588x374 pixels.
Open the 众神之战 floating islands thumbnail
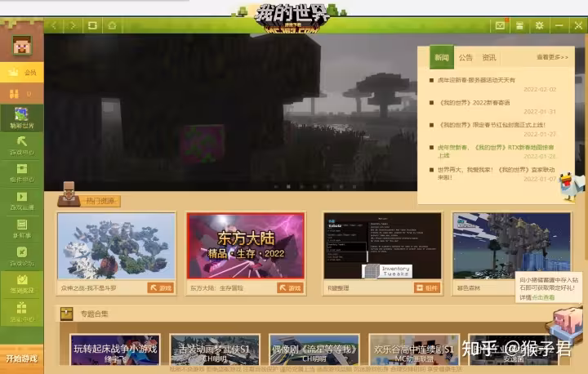[116, 246]
